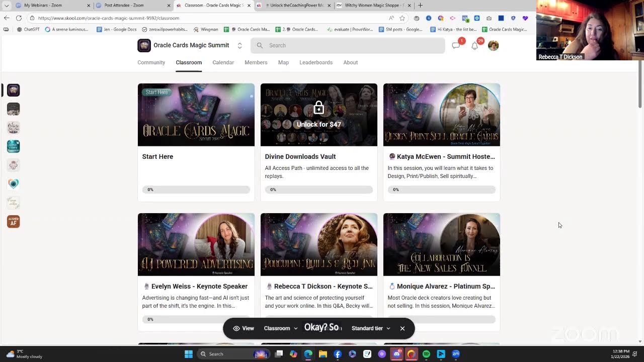Open Zoom from the taskbar
Viewport: 644px width, 362px height.
click(x=456, y=354)
